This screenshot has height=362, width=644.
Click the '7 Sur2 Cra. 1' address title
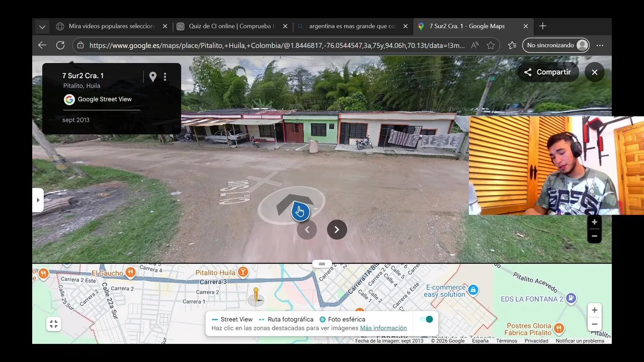(83, 75)
